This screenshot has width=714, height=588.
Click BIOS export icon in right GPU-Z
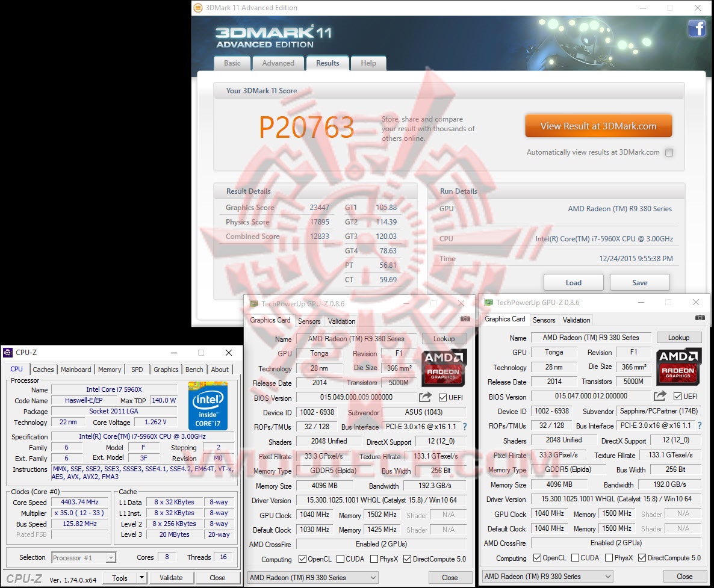click(660, 396)
